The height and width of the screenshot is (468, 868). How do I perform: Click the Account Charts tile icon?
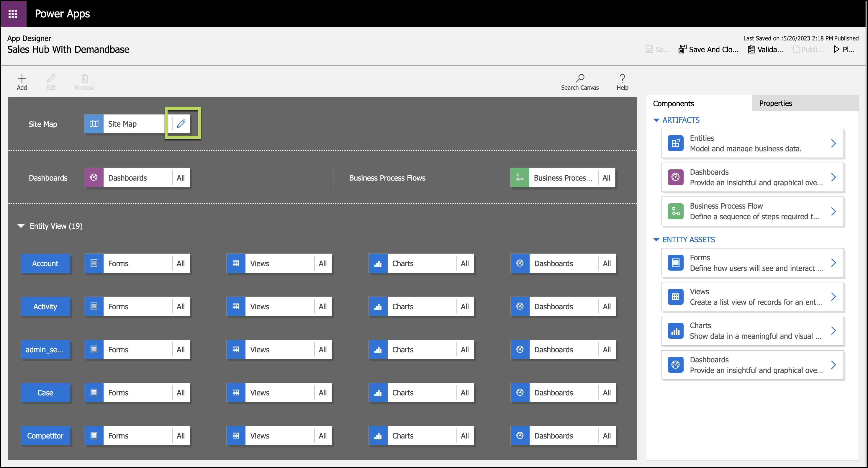(378, 264)
